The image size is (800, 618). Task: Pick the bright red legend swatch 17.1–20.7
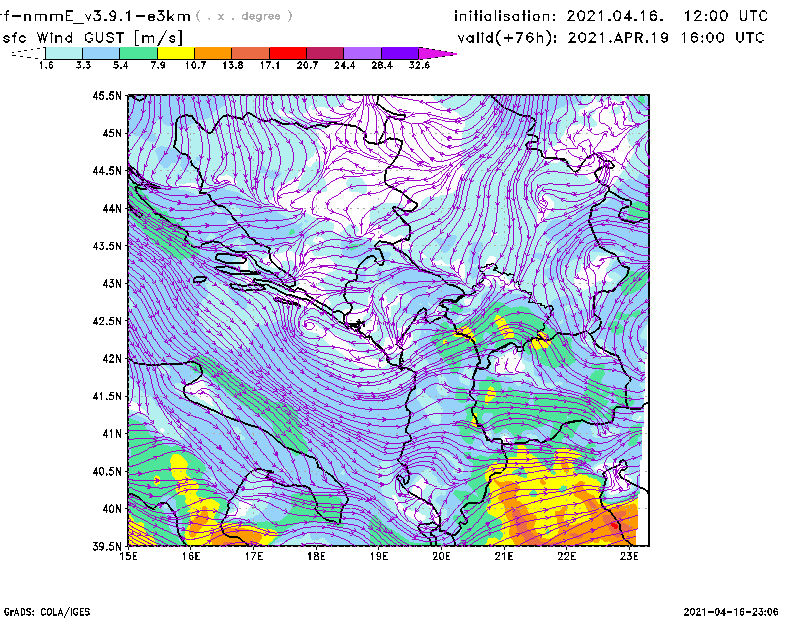point(288,53)
